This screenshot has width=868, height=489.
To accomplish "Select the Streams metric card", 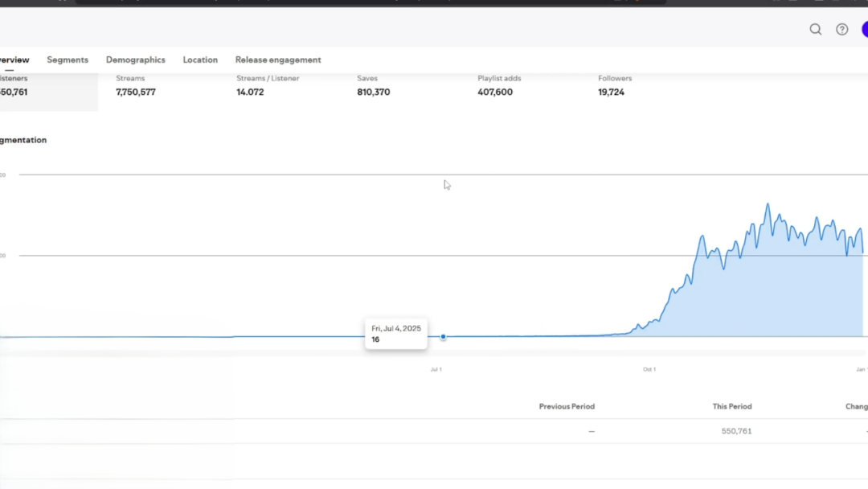I will pyautogui.click(x=136, y=86).
